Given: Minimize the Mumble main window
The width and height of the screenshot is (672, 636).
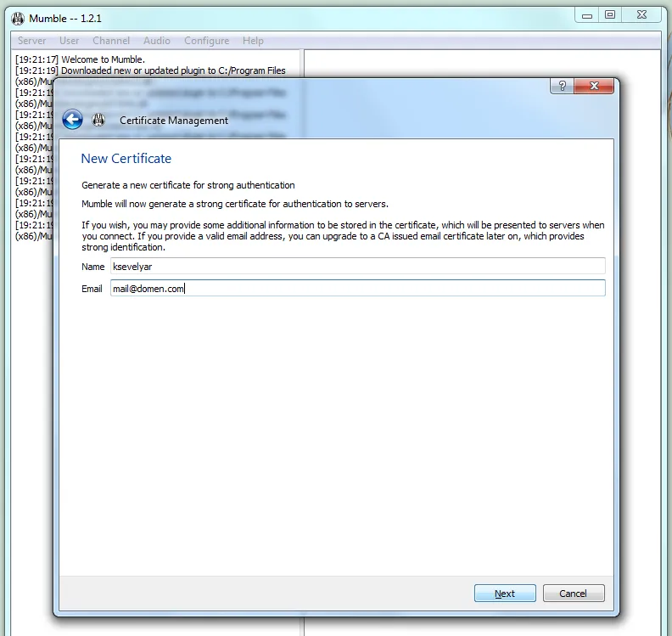Looking at the screenshot, I should pyautogui.click(x=587, y=15).
